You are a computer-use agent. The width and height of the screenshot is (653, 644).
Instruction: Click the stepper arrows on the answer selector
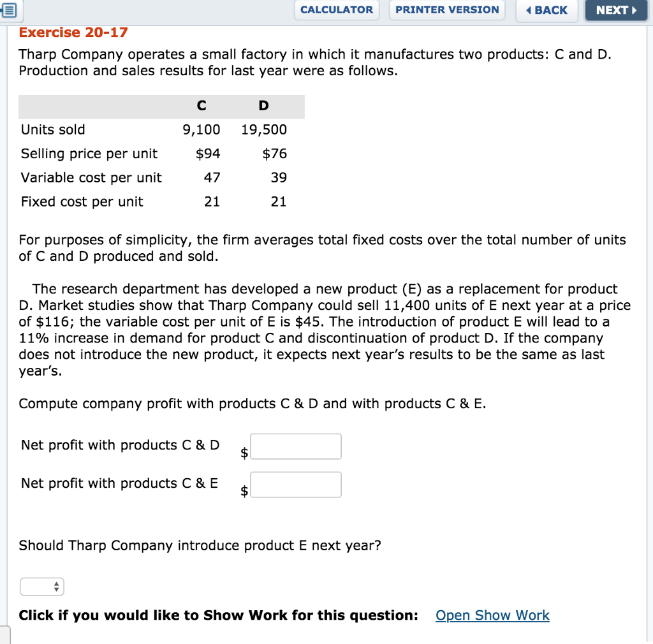(x=57, y=586)
